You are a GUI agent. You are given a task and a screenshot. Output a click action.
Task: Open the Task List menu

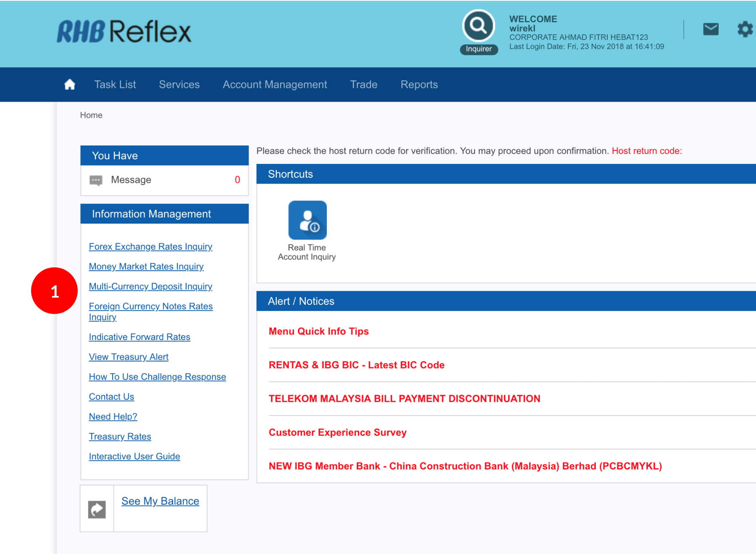(115, 84)
